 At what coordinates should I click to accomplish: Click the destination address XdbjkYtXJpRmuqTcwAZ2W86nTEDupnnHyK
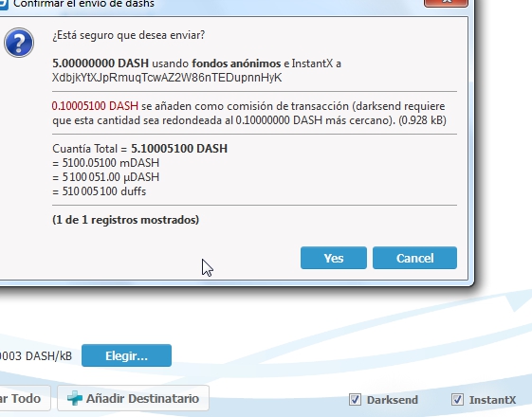(167, 78)
